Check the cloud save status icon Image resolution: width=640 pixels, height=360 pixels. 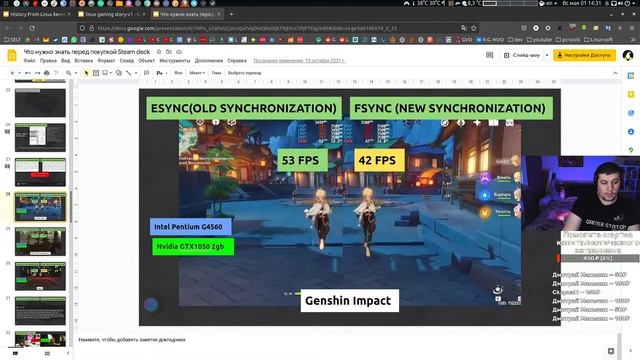179,52
